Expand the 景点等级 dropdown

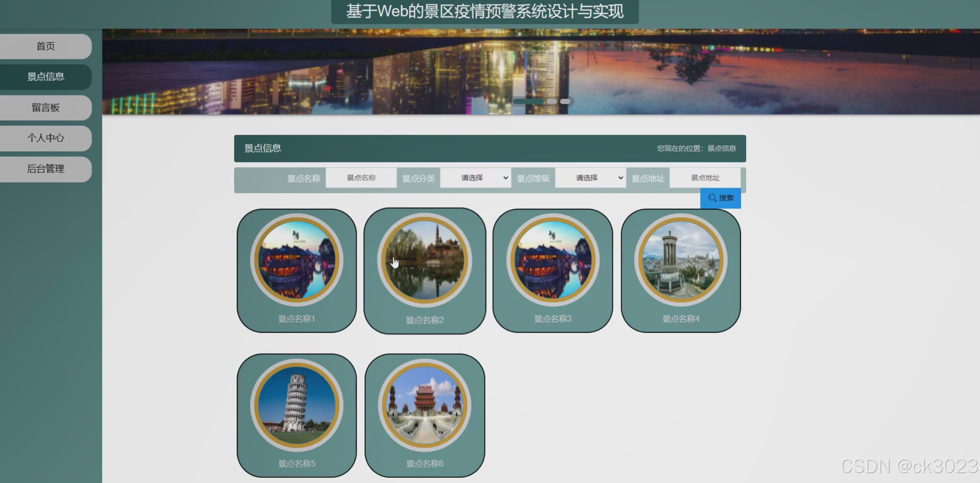pos(590,178)
